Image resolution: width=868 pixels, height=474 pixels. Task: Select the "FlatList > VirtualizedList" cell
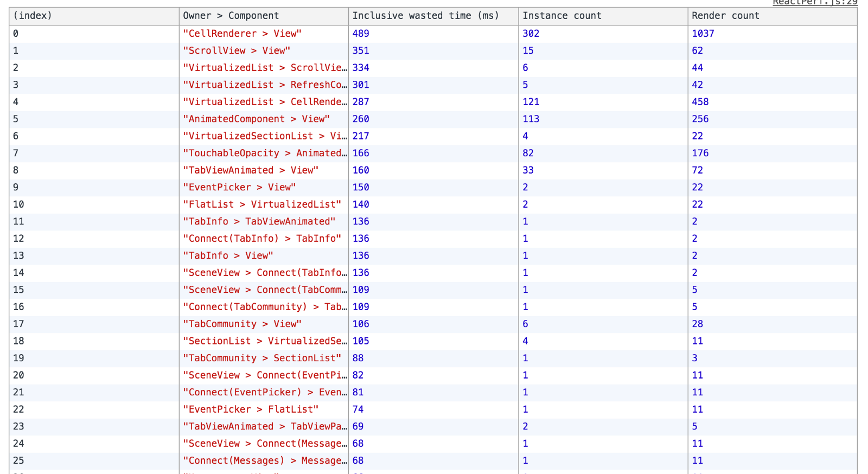coord(262,204)
